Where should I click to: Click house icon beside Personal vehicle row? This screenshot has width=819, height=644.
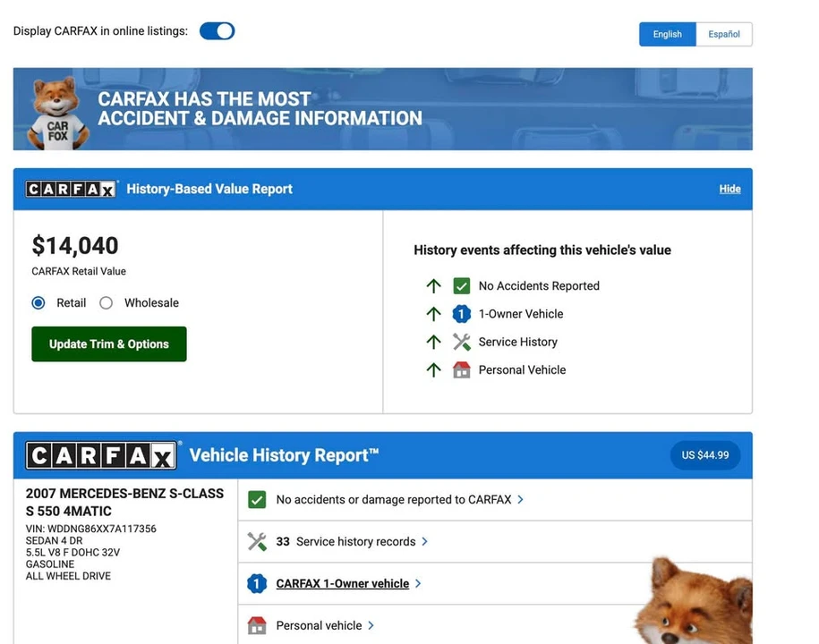[x=257, y=625]
